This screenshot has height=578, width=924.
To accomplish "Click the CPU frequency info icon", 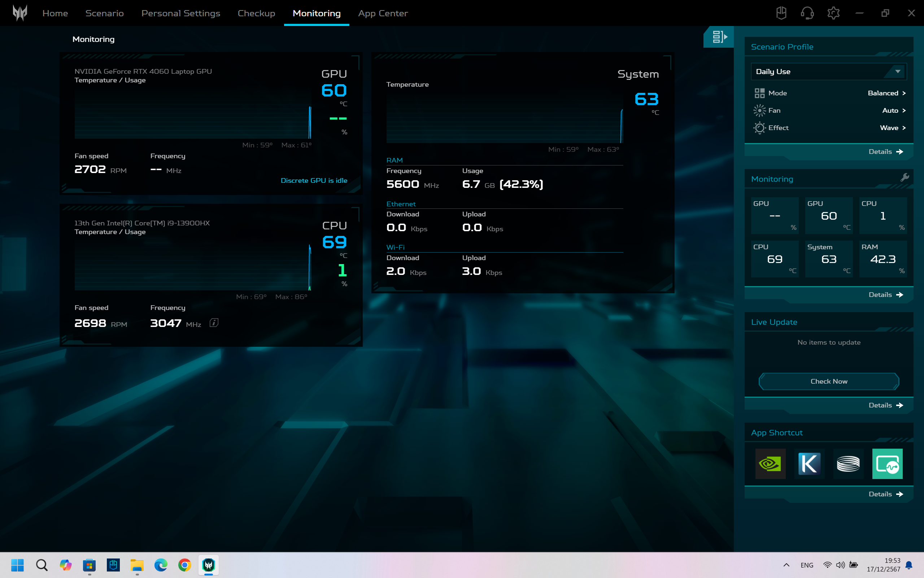I will pos(214,323).
